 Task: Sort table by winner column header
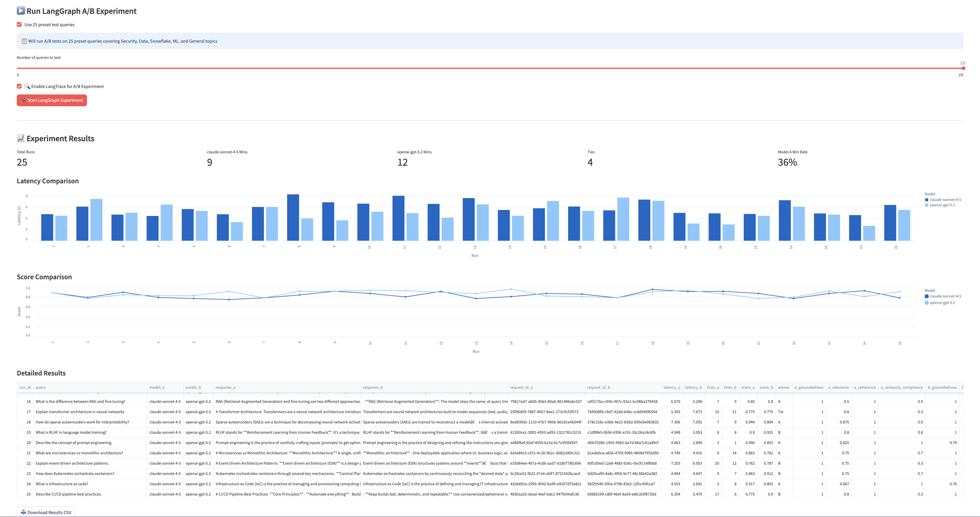(784, 387)
